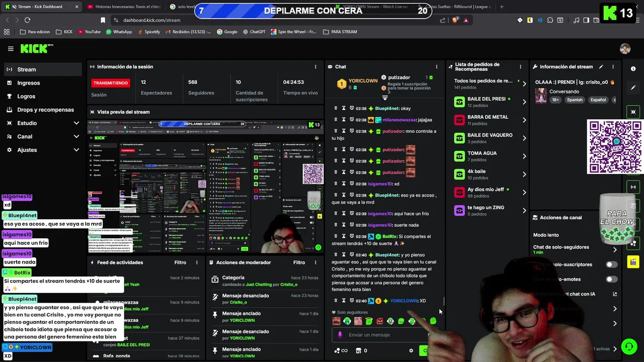644x362 pixels.
Task: Insert the angry red face emote
Action: (x=380, y=321)
